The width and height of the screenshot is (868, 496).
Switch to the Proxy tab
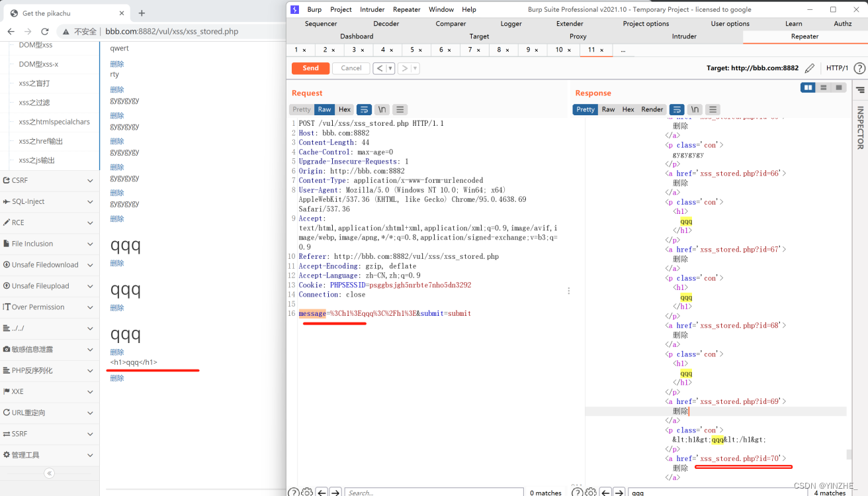pos(578,36)
